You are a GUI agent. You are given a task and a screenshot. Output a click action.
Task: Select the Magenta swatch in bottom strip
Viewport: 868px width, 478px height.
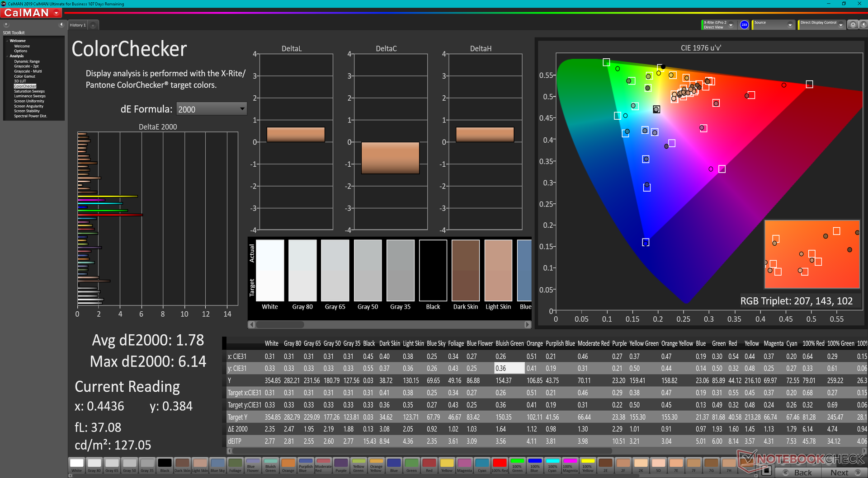click(464, 465)
